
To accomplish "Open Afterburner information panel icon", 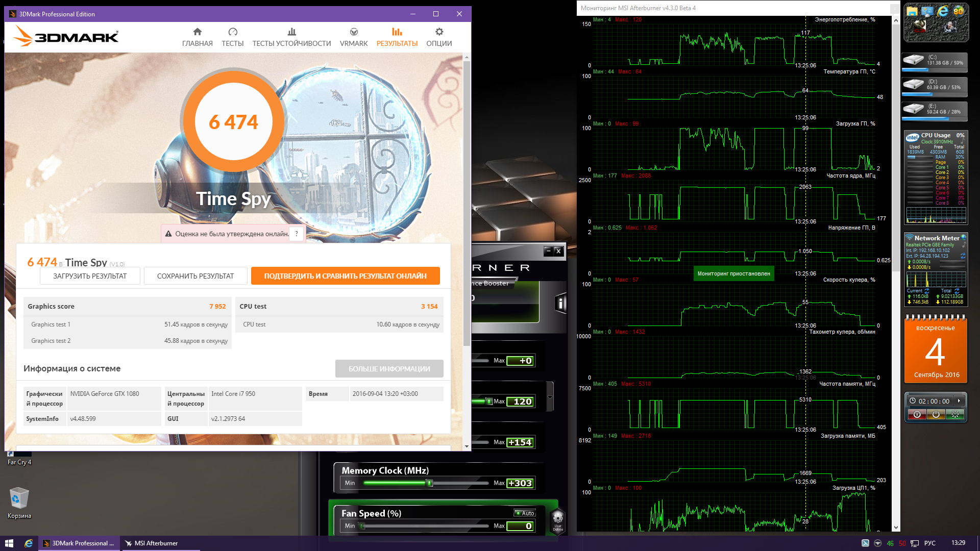I will click(560, 304).
